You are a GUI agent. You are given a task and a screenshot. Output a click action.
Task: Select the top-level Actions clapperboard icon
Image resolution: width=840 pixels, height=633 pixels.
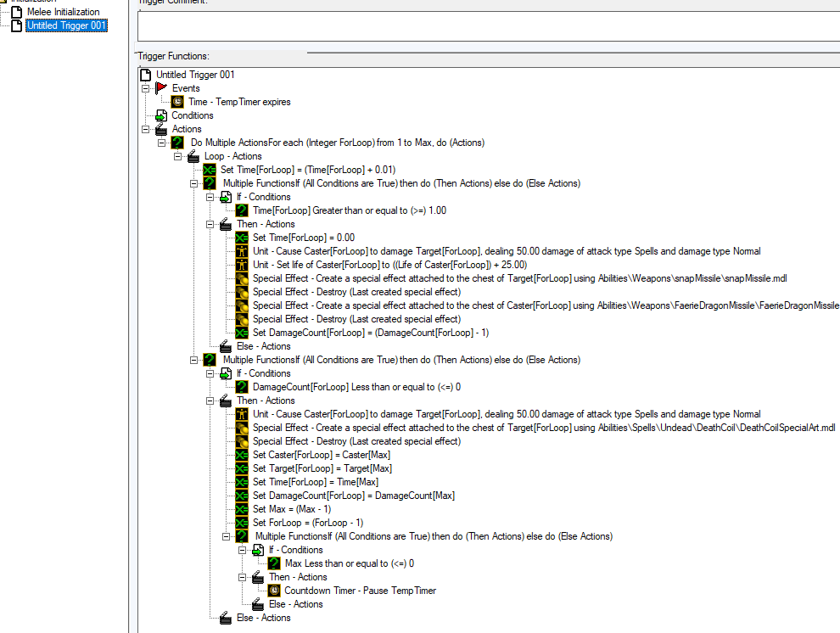161,129
